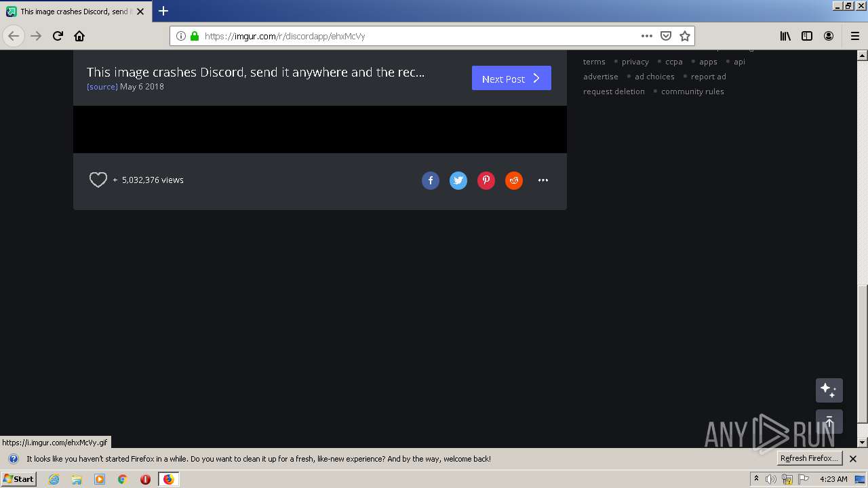Open the ccpa footer link
The image size is (868, 488).
pyautogui.click(x=674, y=62)
